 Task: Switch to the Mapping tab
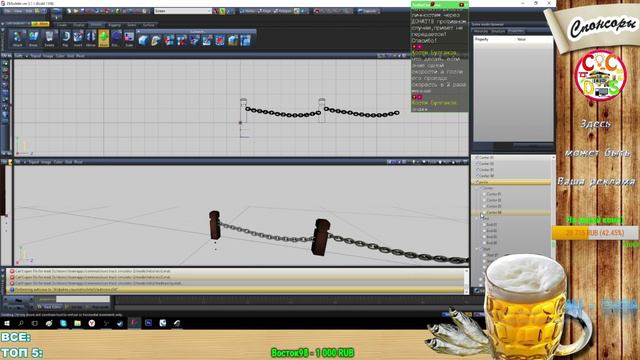(x=115, y=25)
